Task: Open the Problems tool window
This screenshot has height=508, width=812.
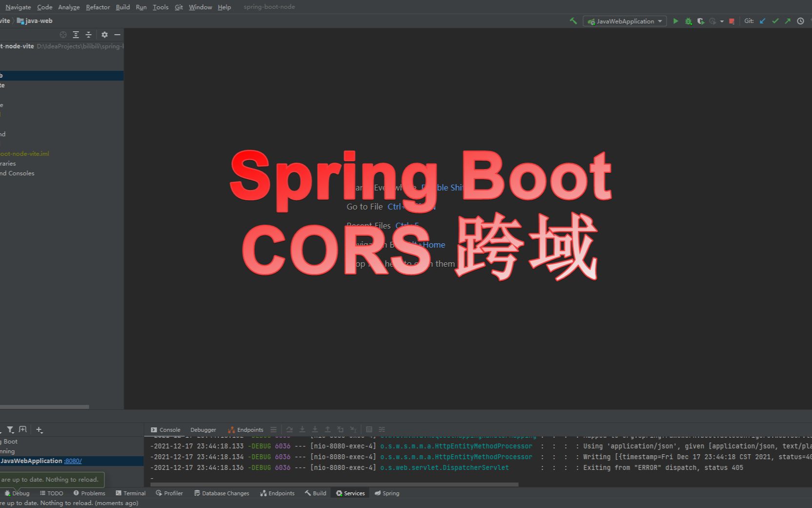Action: pyautogui.click(x=89, y=493)
